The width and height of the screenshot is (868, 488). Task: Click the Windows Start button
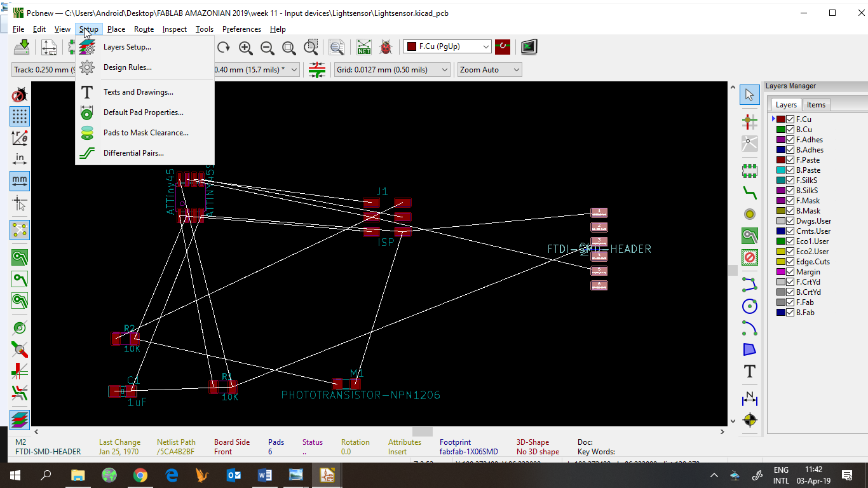(15, 475)
